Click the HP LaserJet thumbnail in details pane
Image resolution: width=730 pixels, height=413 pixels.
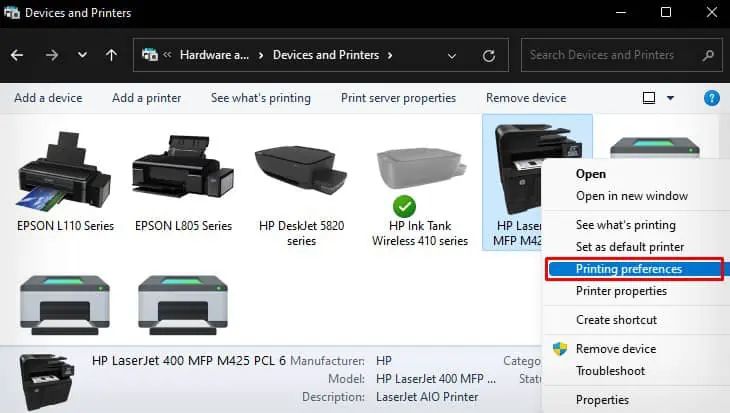pos(46,381)
